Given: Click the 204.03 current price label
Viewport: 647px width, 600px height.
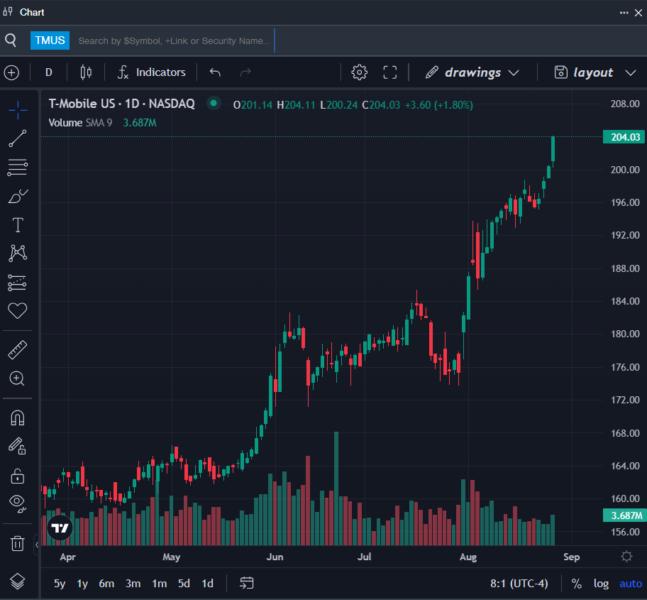Looking at the screenshot, I should tap(624, 137).
